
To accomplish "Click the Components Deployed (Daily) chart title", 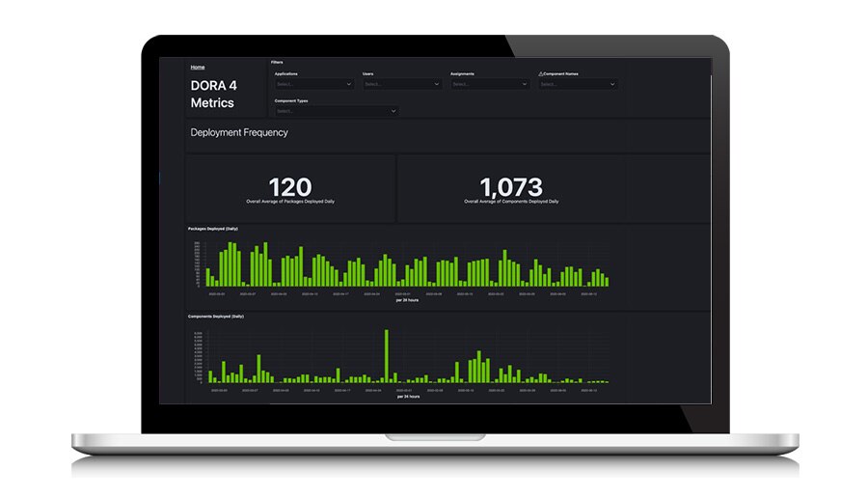I will [x=216, y=316].
